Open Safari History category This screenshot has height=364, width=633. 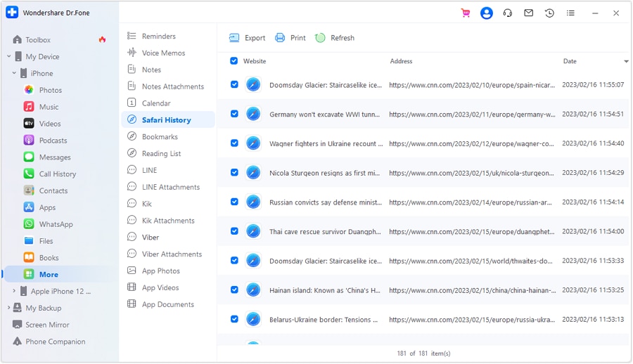tap(168, 120)
